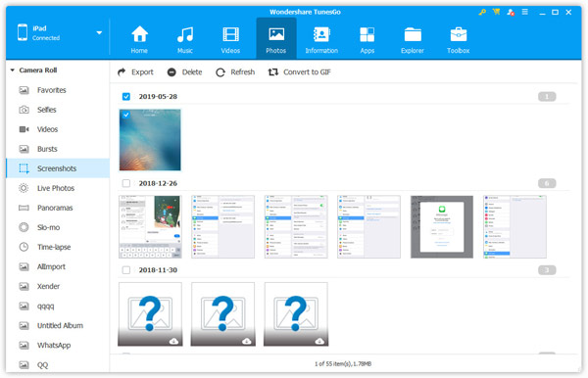Screen dimensions: 588x378
Task: Uncheck the 2019-05-28 date group checkbox
Action: point(126,97)
